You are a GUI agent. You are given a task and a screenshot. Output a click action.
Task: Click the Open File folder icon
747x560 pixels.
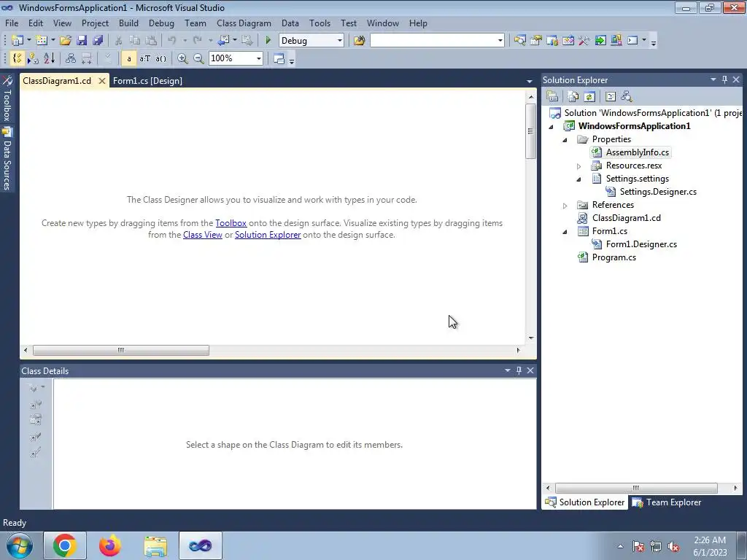click(x=66, y=41)
